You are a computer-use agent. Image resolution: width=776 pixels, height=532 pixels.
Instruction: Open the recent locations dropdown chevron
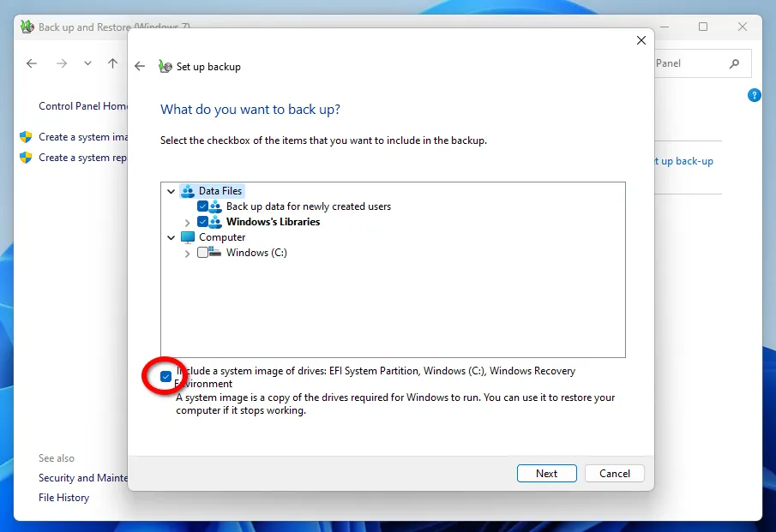pyautogui.click(x=87, y=63)
